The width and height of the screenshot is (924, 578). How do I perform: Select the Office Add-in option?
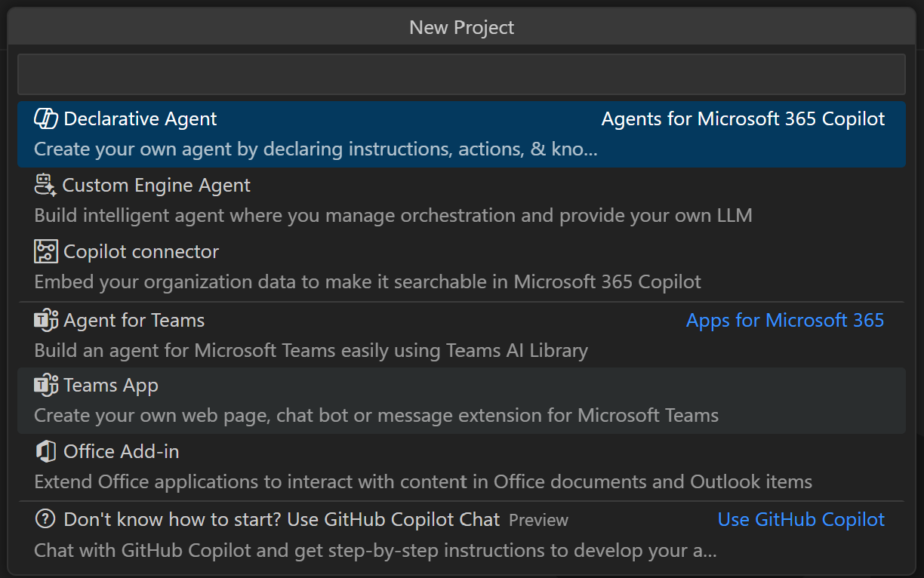(122, 452)
